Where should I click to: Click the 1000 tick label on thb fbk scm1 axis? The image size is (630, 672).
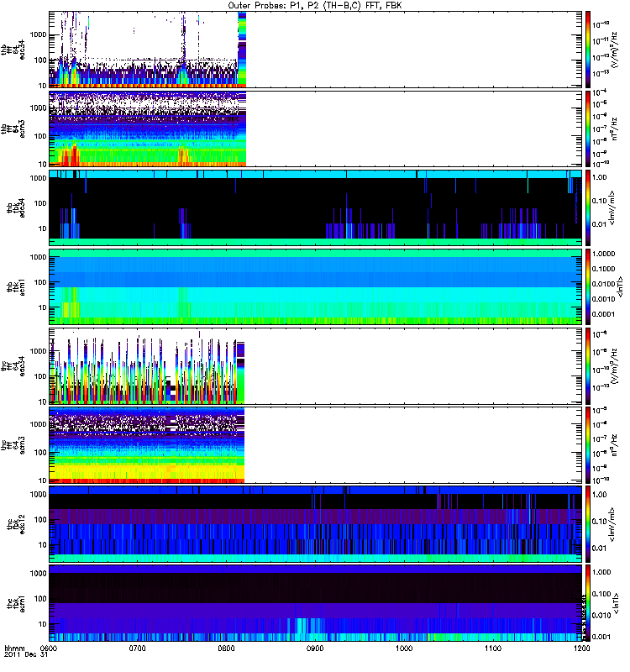click(38, 257)
